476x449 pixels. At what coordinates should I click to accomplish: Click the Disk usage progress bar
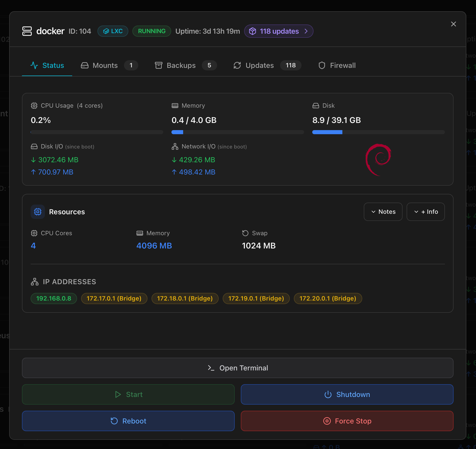tap(379, 132)
